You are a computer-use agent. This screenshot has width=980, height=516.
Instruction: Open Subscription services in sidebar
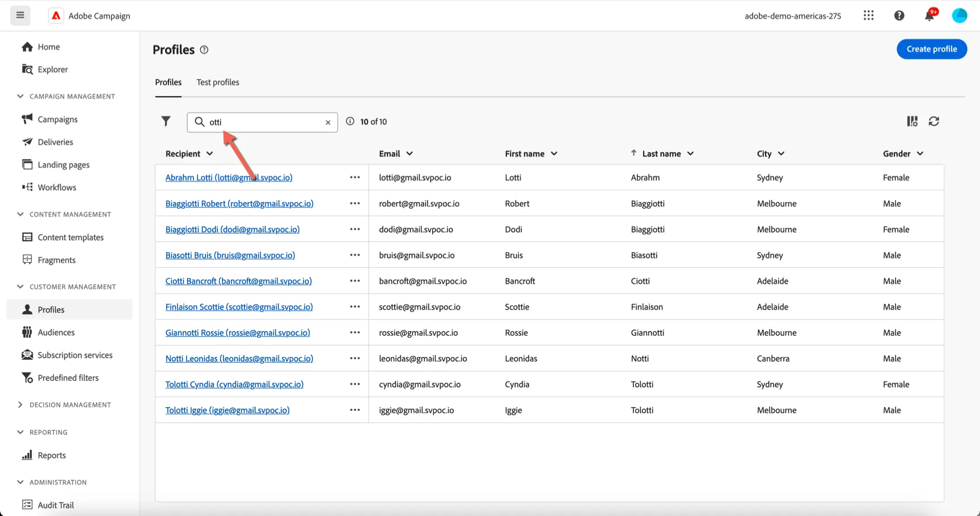pos(75,355)
